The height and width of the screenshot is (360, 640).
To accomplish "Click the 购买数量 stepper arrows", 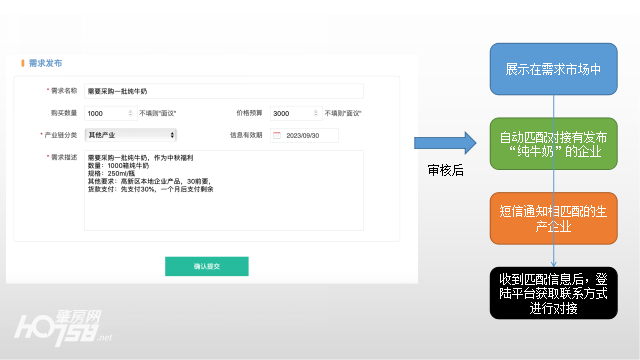I will coord(130,113).
